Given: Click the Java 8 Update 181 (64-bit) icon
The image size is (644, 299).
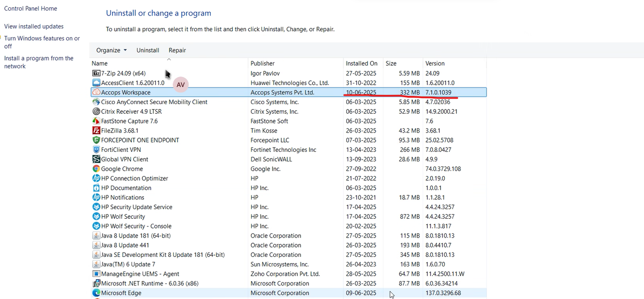Looking at the screenshot, I should 96,236.
